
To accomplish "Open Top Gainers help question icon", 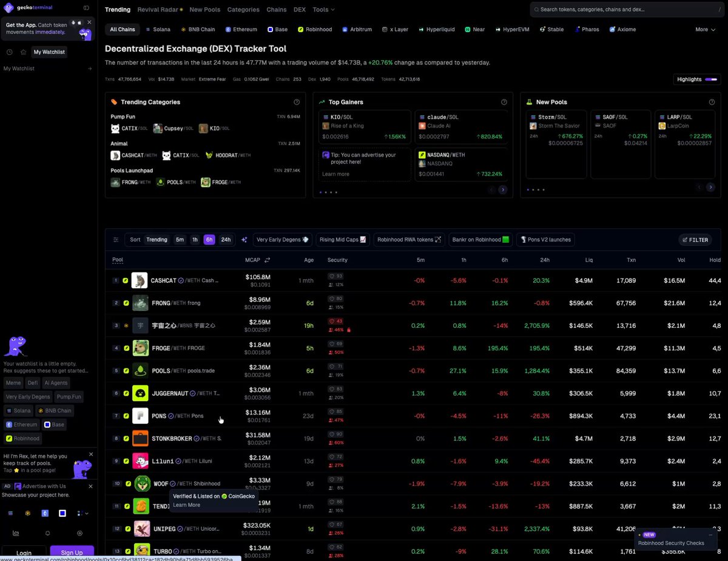I will pyautogui.click(x=504, y=102).
